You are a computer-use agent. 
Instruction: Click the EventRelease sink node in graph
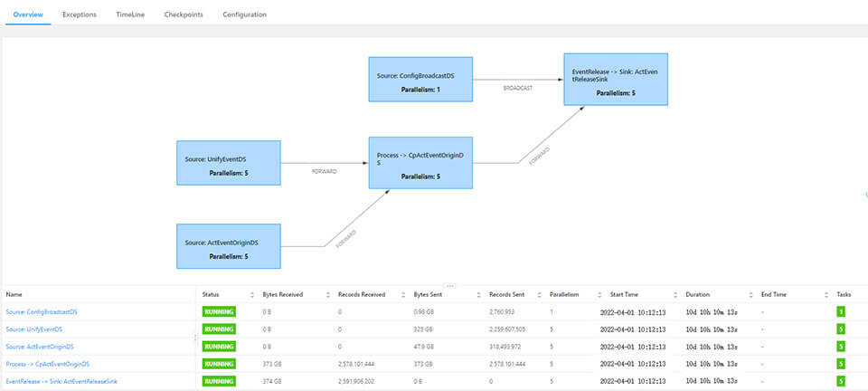tap(616, 80)
